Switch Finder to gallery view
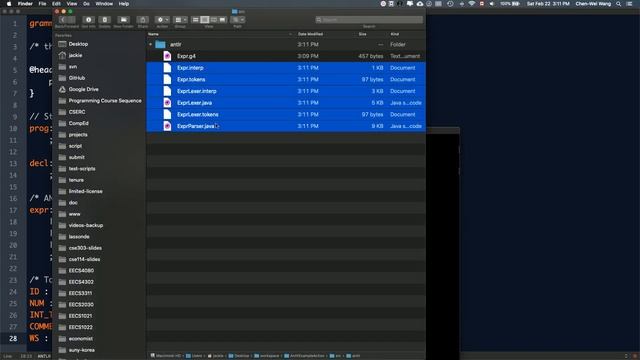The image size is (640, 360). 222,20
